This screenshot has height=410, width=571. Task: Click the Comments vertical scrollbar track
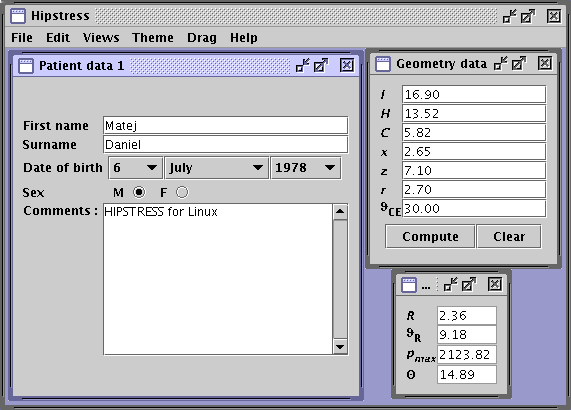click(x=340, y=279)
